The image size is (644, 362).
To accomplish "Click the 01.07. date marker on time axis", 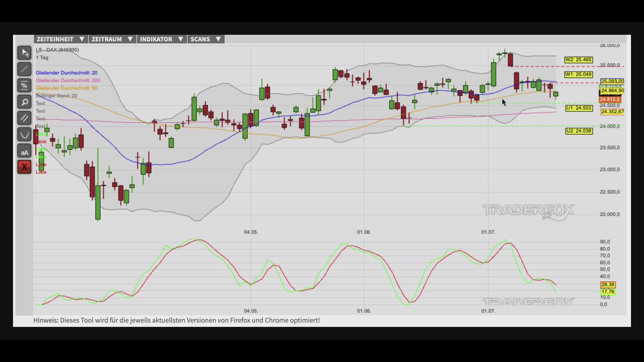I will click(488, 232).
